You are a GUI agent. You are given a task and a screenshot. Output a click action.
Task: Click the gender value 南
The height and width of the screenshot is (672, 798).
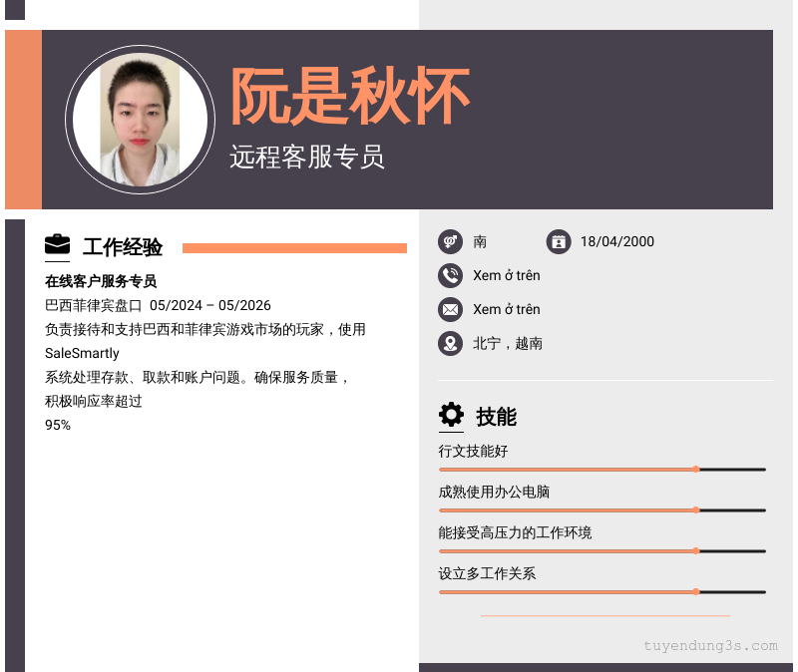click(x=480, y=241)
